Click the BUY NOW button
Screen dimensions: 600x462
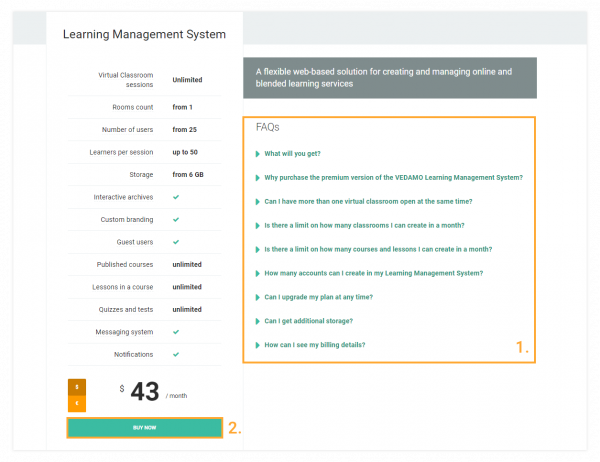pos(144,428)
